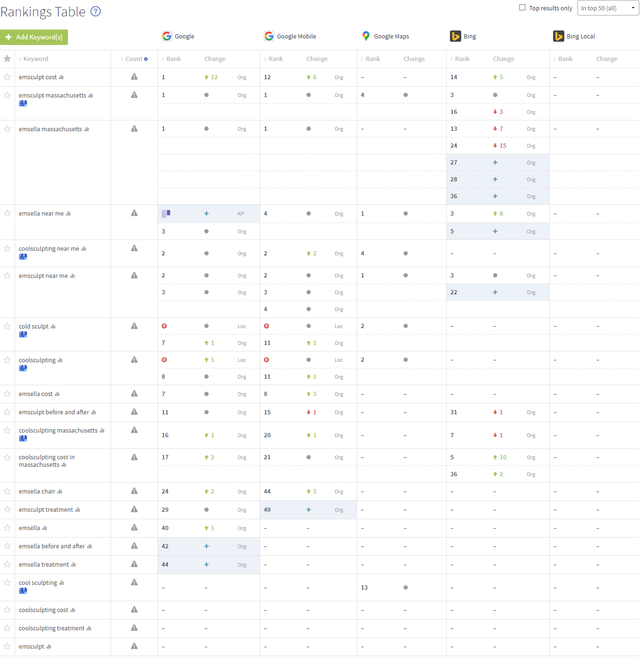Open the Rankings Table help icon
644x665 pixels.
(96, 11)
